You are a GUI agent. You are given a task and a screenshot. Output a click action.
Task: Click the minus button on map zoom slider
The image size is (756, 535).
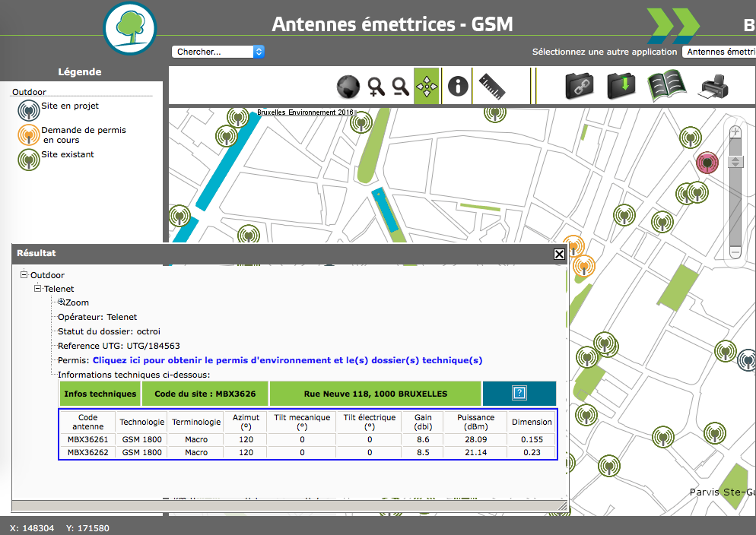735,252
